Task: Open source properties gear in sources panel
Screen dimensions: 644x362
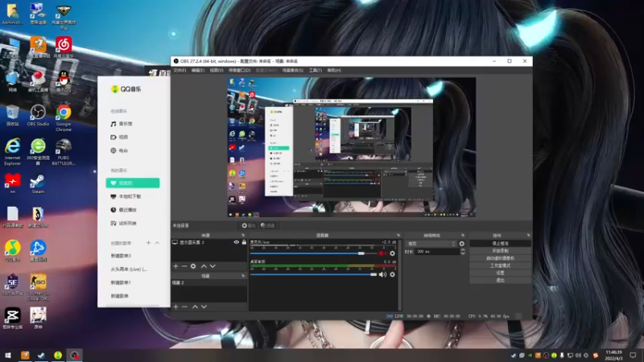Action: coord(193,266)
